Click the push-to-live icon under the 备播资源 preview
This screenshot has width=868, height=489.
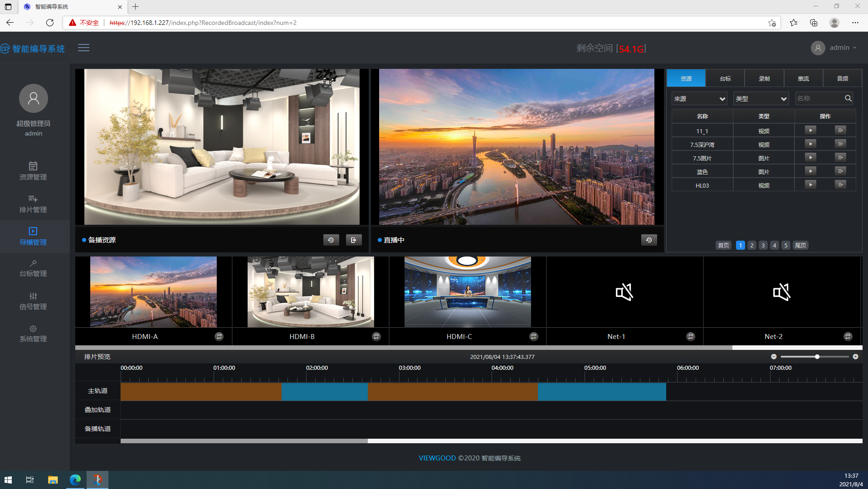click(354, 240)
